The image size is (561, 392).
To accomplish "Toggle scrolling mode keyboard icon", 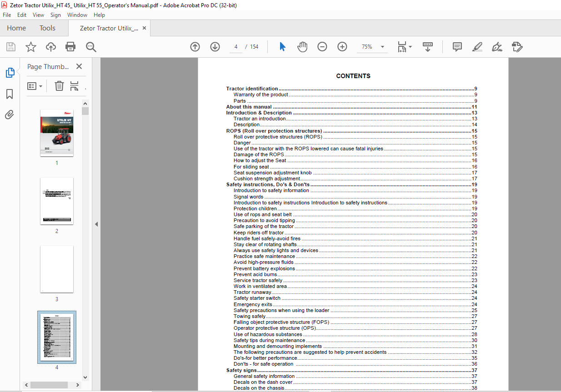I will pos(428,47).
